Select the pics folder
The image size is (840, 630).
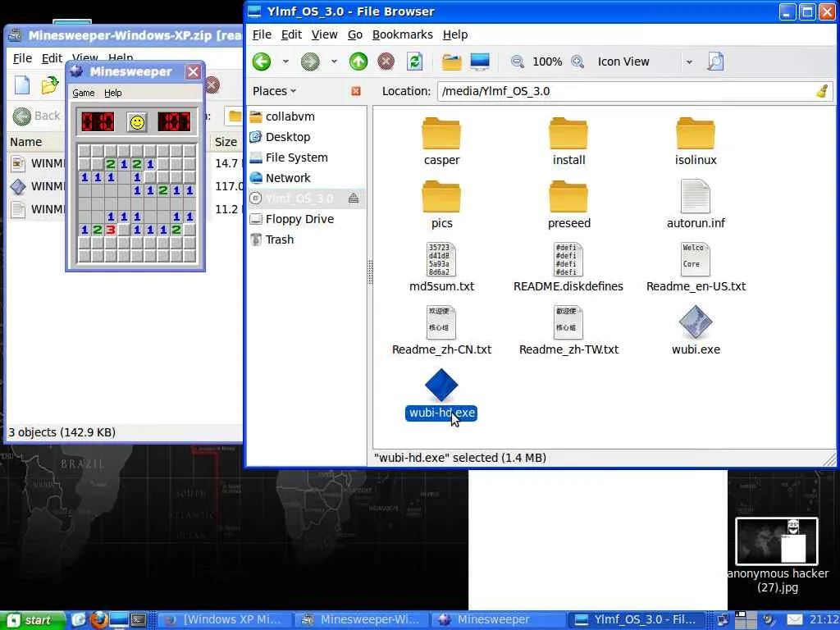(441, 204)
